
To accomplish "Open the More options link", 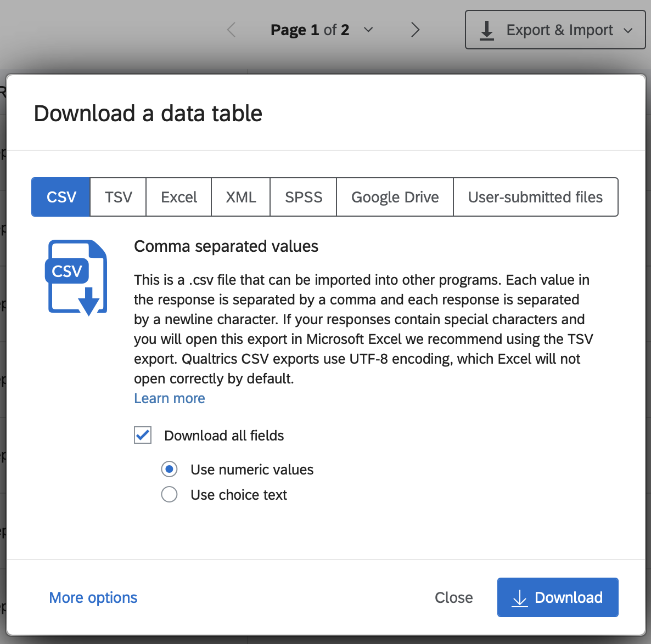I will [x=93, y=597].
